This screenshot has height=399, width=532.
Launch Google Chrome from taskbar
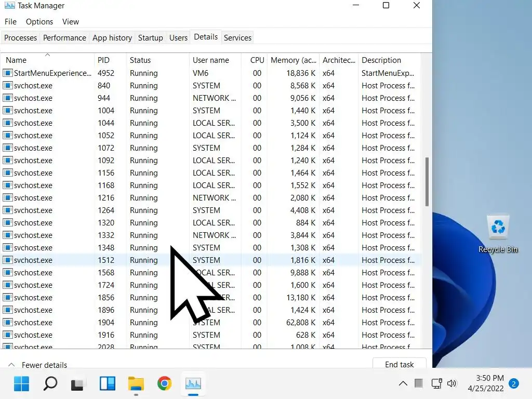164,384
